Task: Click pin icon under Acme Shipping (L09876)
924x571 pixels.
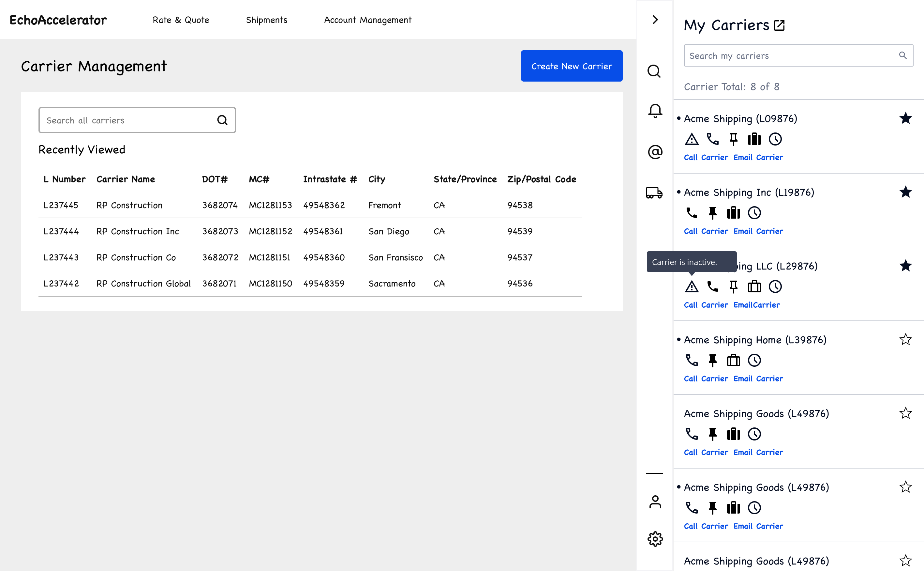Action: (x=733, y=139)
